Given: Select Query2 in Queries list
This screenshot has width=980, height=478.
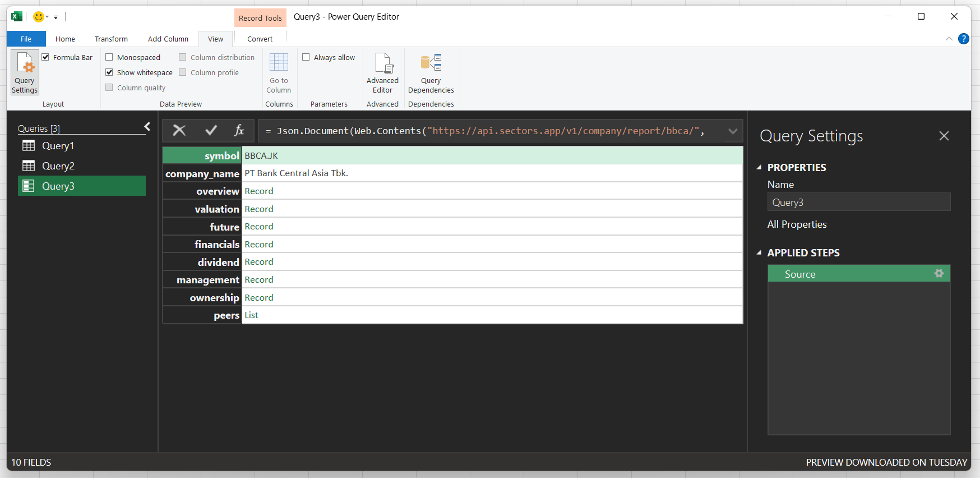Looking at the screenshot, I should coord(82,166).
